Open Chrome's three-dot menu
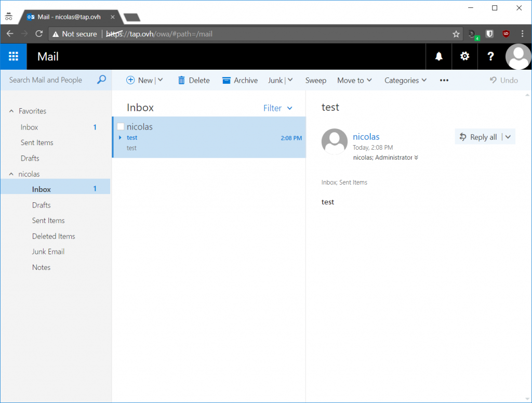 point(522,34)
